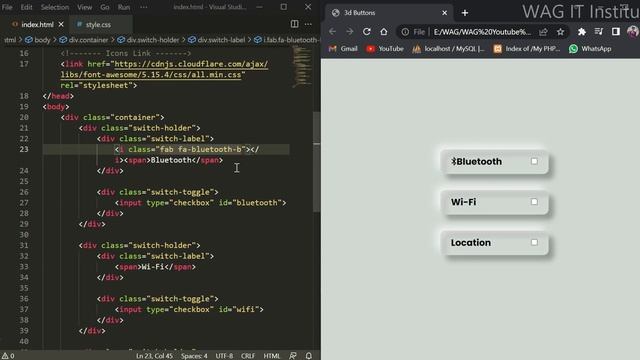
Task: Go forward in the browser
Action: (349, 31)
